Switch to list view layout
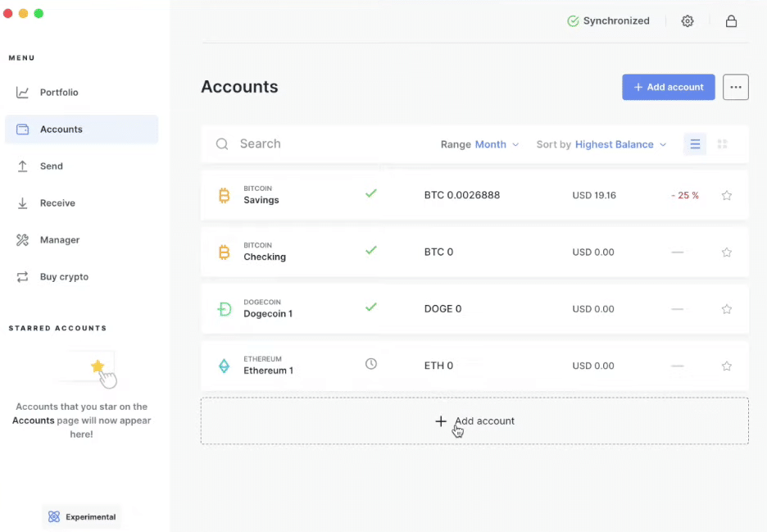767x532 pixels. tap(695, 144)
